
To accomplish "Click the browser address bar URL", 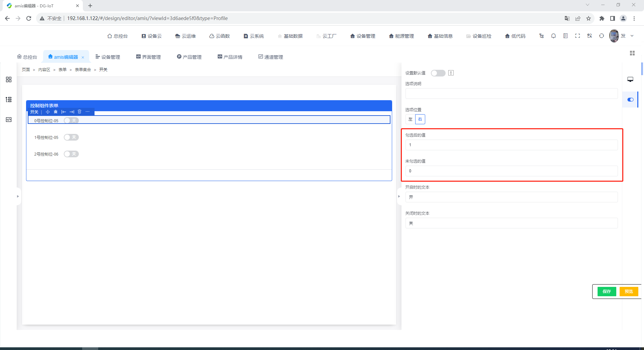I will click(147, 18).
